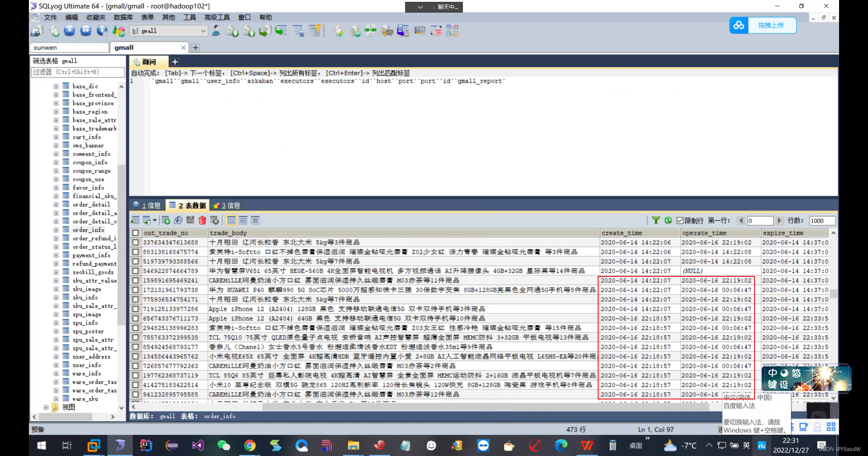Open the export result dropdown arrow
The height and width of the screenshot is (456, 868).
[155, 220]
